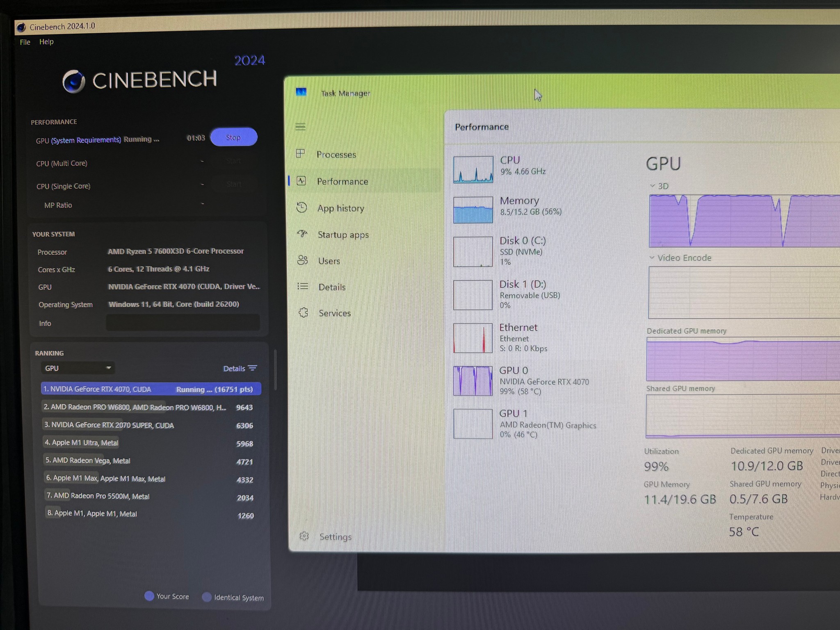Select the Memory performance thumbnail
840x630 pixels.
tap(473, 210)
